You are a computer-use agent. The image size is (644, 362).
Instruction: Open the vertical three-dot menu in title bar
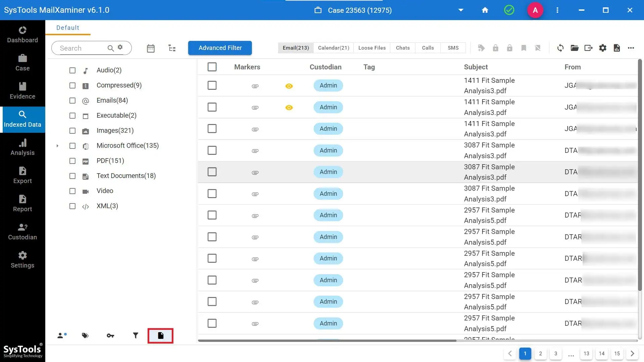[557, 10]
